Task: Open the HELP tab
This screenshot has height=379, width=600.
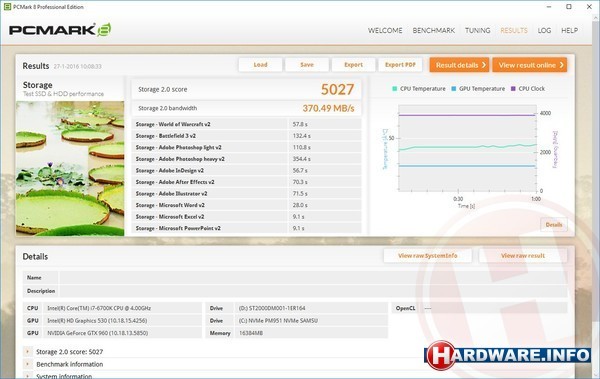Action: click(x=569, y=30)
